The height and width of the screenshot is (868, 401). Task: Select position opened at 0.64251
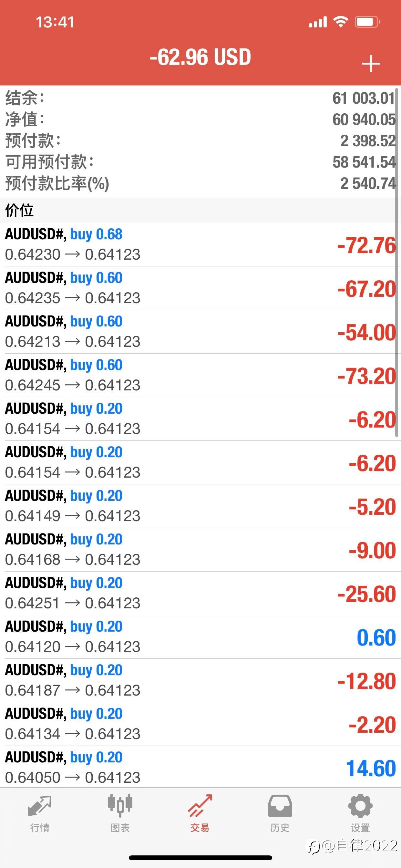coord(200,593)
